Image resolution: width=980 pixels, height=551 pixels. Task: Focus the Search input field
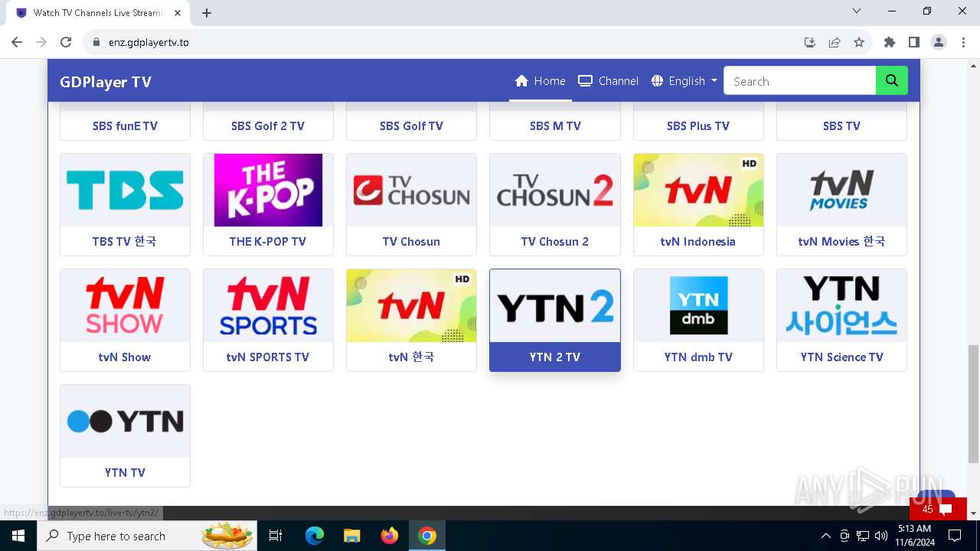pos(799,80)
